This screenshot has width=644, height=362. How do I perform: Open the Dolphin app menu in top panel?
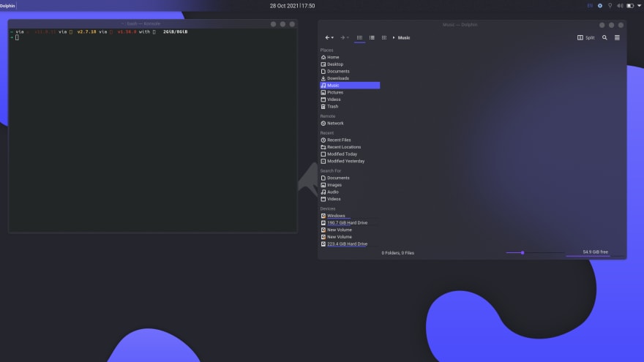pyautogui.click(x=7, y=6)
